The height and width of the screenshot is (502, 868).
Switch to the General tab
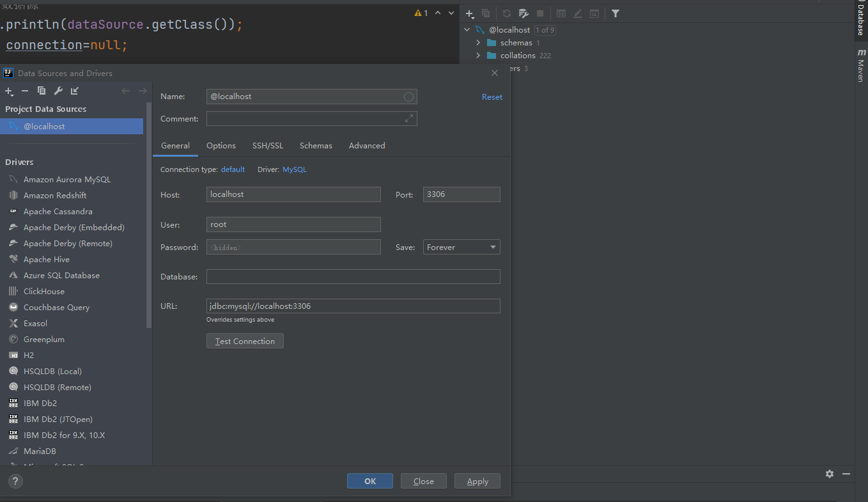175,146
